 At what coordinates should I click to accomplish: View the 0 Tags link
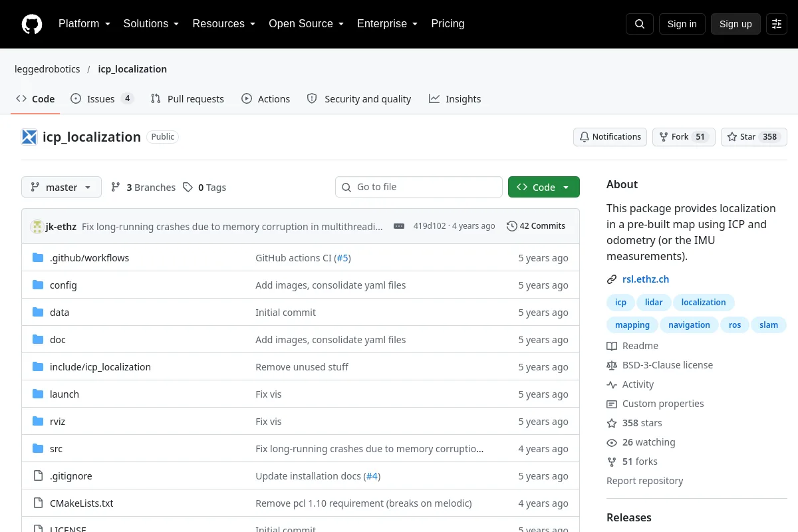(205, 188)
